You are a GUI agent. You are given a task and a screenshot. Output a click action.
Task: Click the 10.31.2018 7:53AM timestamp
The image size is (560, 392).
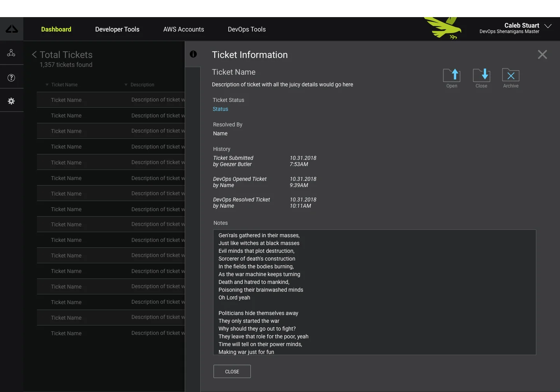[x=303, y=161]
